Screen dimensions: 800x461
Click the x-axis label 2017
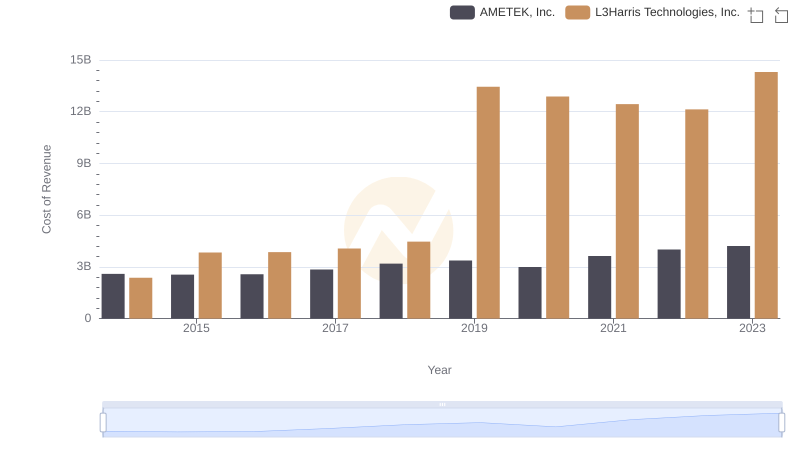[x=335, y=328]
